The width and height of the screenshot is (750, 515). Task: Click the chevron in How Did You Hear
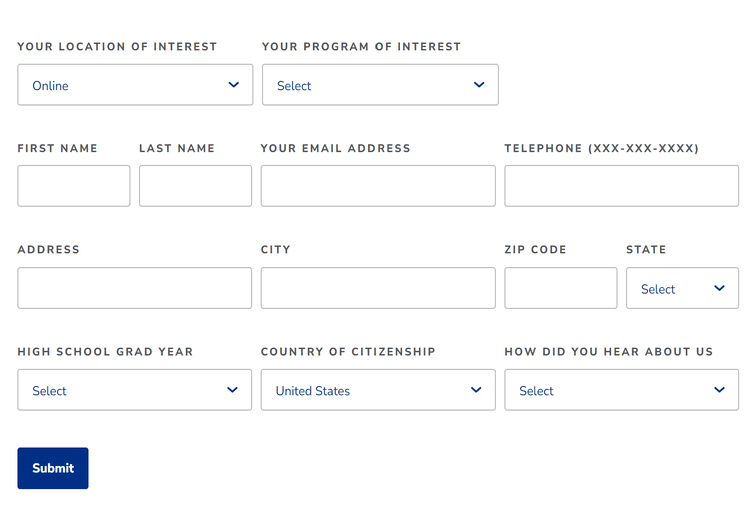719,390
